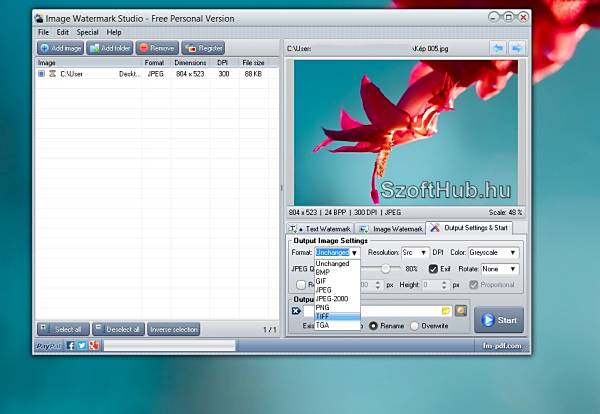The height and width of the screenshot is (414, 600).
Task: Click the Inverse selection button
Action: 174,329
